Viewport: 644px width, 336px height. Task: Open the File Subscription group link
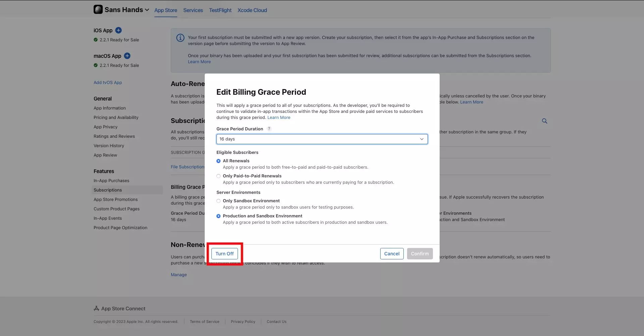pyautogui.click(x=188, y=167)
